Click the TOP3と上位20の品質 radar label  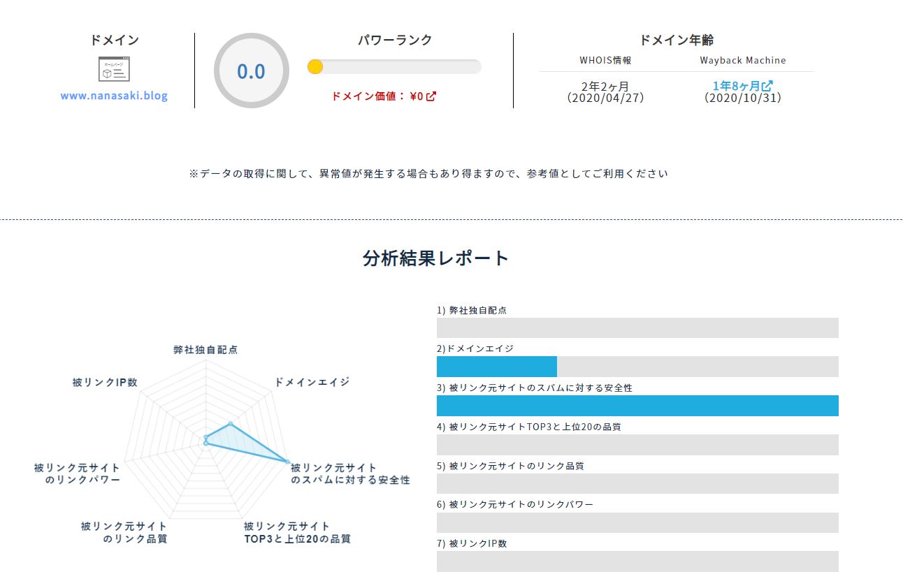point(297,533)
